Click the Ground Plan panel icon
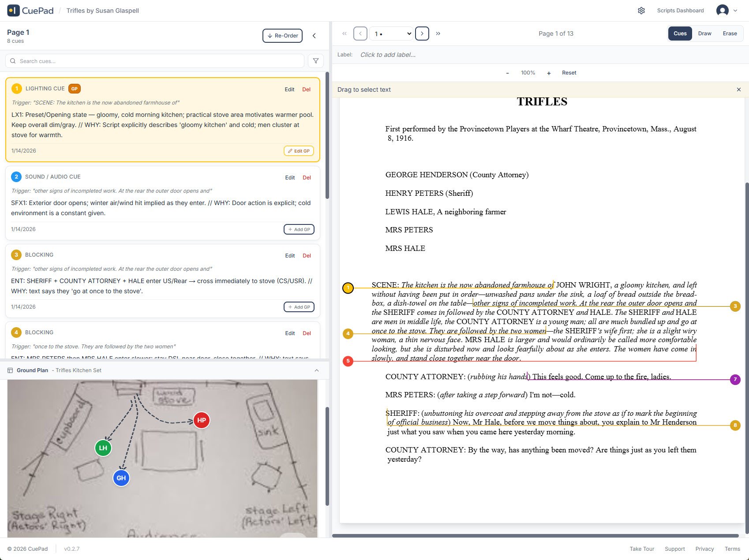 point(10,370)
